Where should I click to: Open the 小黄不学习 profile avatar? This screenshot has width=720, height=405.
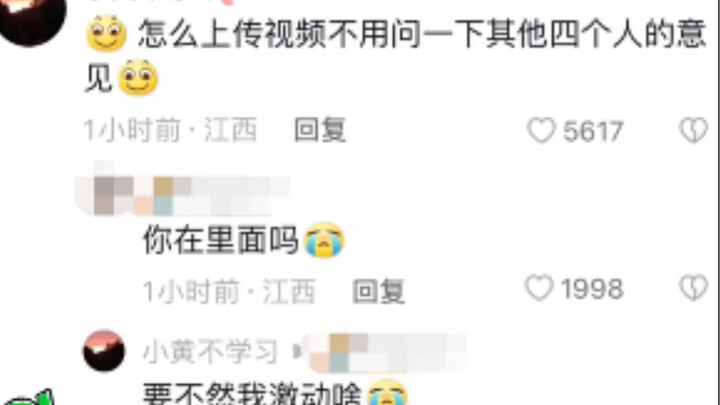pos(104,350)
